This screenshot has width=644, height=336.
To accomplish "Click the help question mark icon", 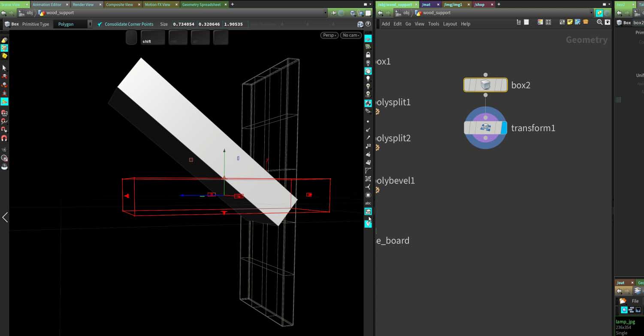I will tap(368, 24).
